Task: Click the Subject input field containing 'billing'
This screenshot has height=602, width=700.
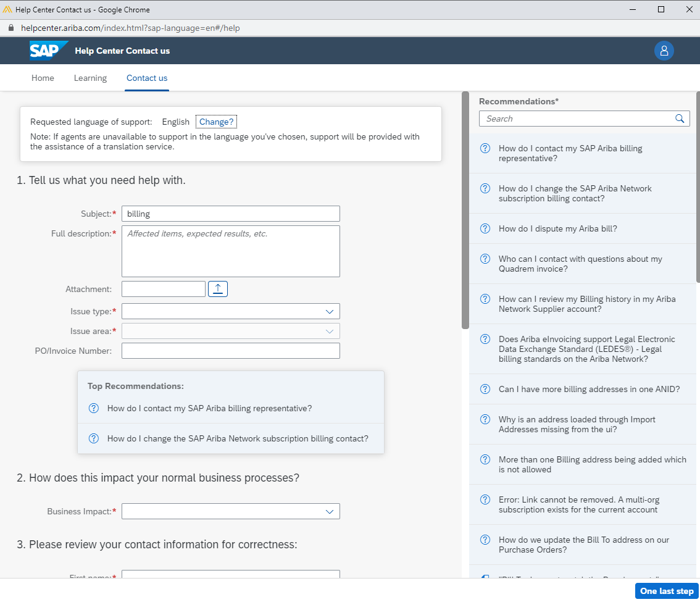Action: (230, 214)
